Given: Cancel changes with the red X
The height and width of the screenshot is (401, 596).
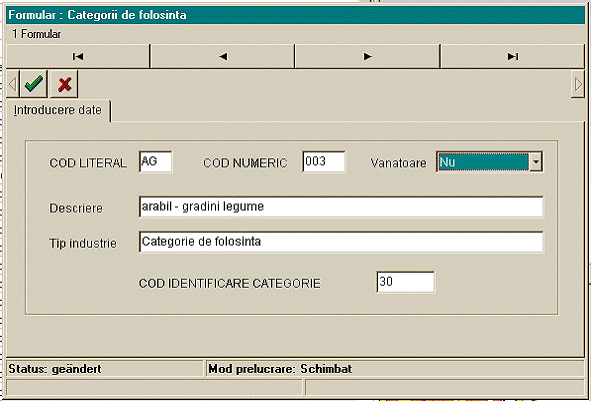Looking at the screenshot, I should pyautogui.click(x=64, y=84).
